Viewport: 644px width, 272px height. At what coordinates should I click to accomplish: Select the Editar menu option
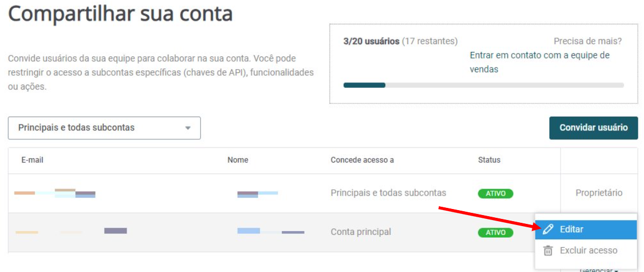click(x=571, y=229)
